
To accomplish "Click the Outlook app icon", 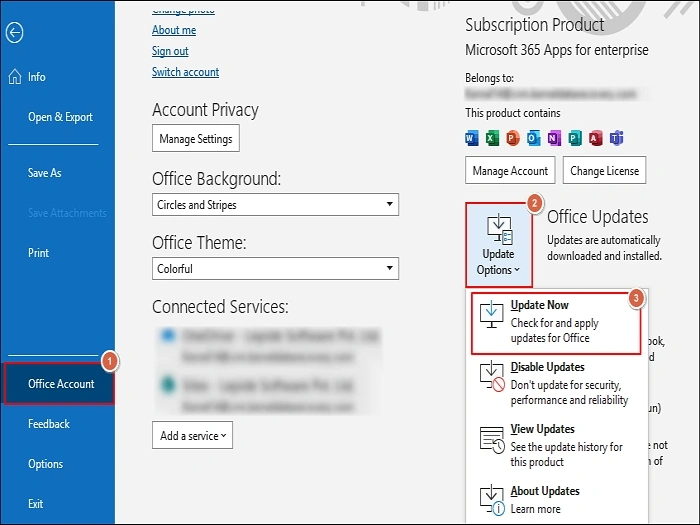I will (x=533, y=138).
